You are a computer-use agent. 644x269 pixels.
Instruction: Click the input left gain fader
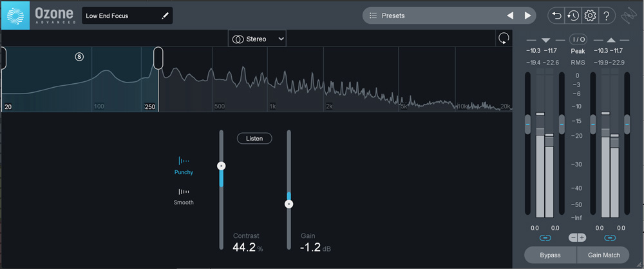pos(528,124)
